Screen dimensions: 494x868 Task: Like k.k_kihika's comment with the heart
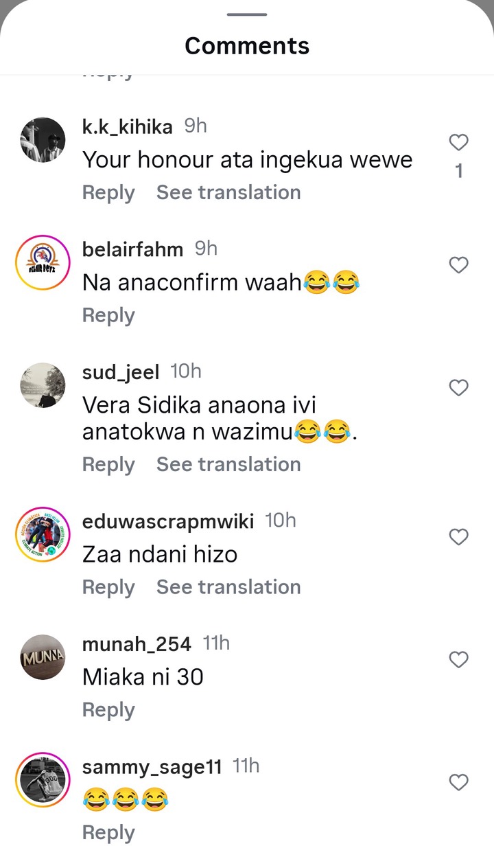coord(458,142)
